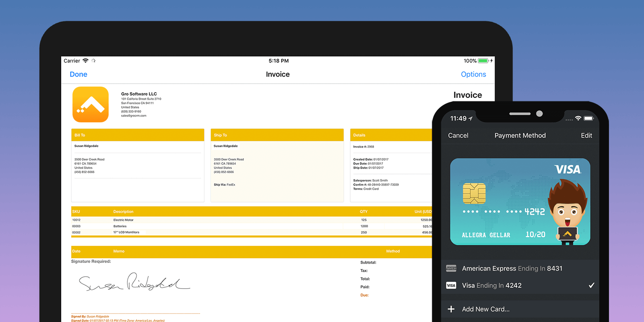This screenshot has height=322, width=644.
Task: Select American Express Ending In 8431
Action: (512, 268)
